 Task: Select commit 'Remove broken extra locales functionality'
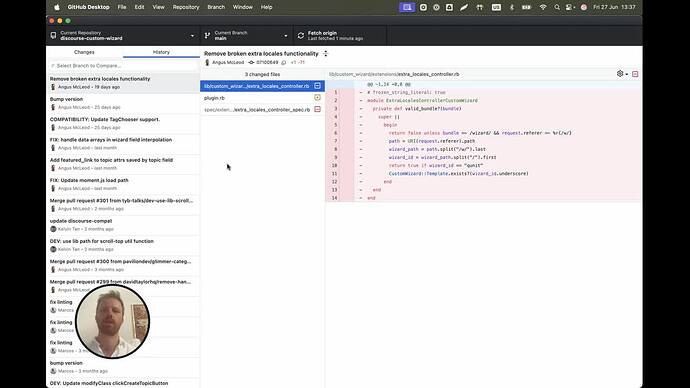pos(123,83)
